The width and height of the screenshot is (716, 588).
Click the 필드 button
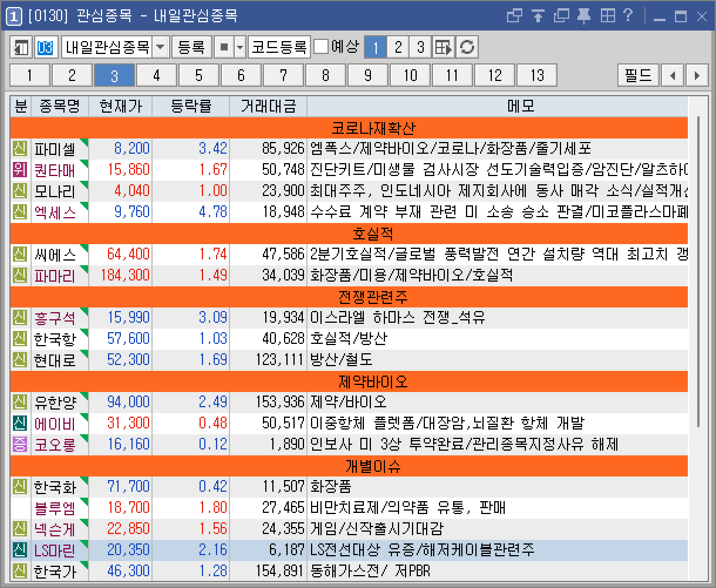[639, 75]
